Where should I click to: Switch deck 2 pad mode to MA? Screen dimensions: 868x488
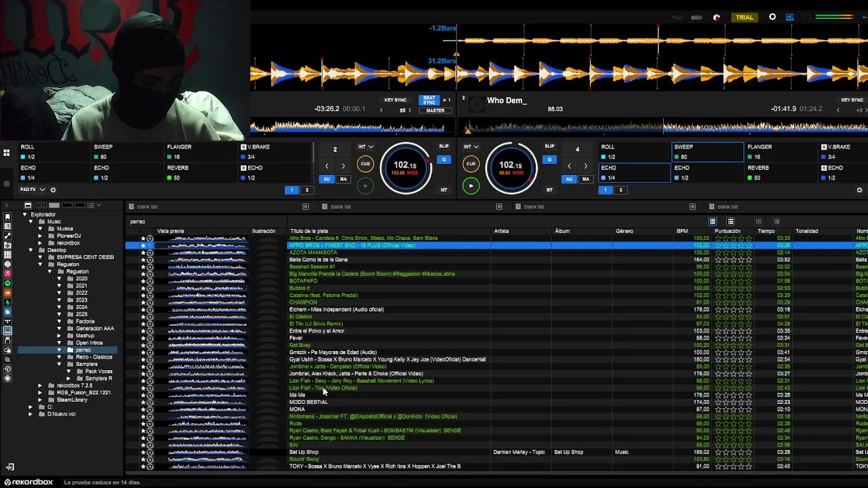click(x=585, y=179)
